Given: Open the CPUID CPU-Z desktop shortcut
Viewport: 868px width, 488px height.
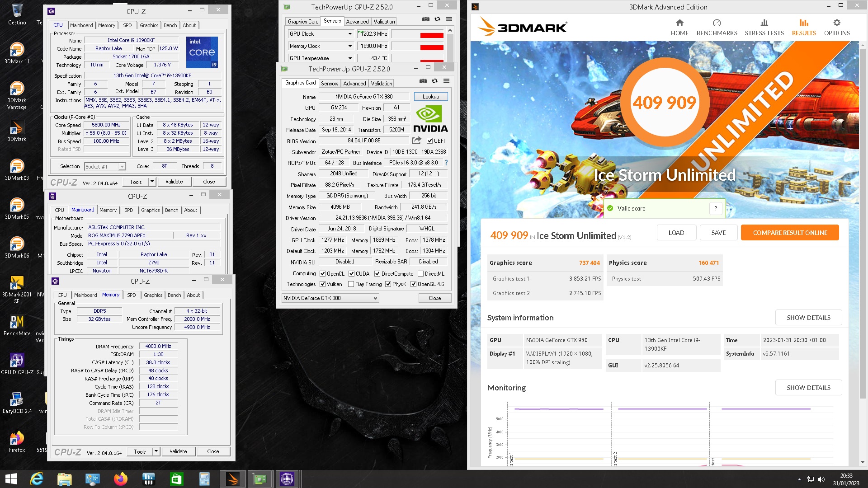Looking at the screenshot, I should [17, 364].
